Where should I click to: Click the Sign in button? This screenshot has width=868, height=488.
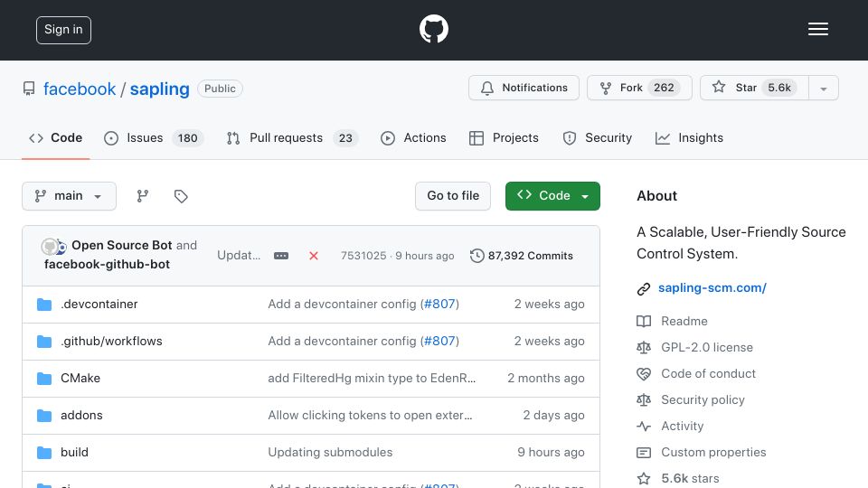coord(63,30)
